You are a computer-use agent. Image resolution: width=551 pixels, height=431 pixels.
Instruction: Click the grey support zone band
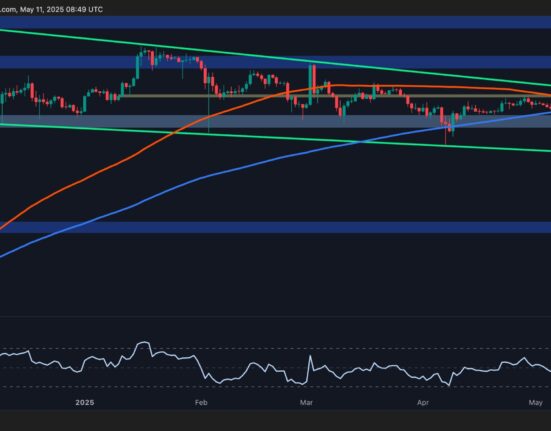pyautogui.click(x=276, y=121)
